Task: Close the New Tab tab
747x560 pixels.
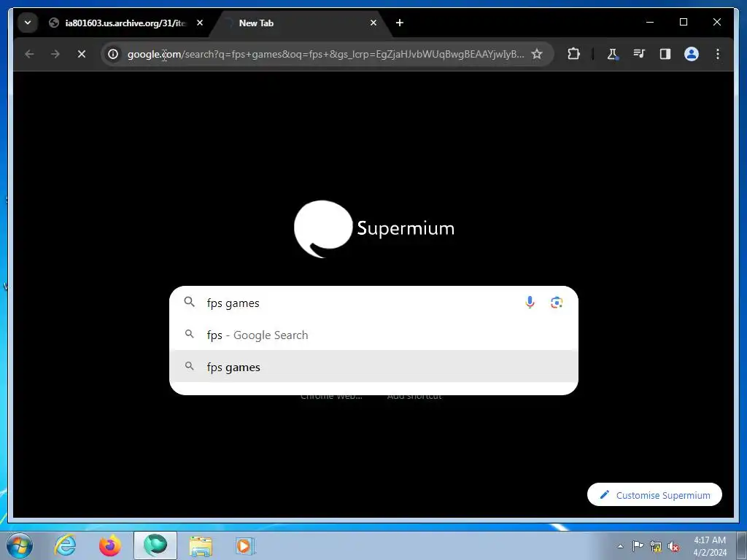Action: [373, 23]
